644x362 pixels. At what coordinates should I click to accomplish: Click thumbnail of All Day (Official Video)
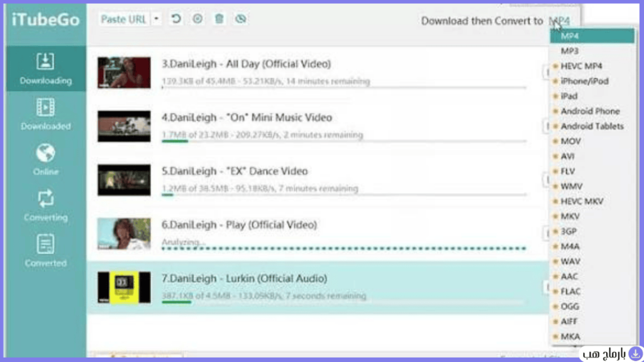coord(124,73)
